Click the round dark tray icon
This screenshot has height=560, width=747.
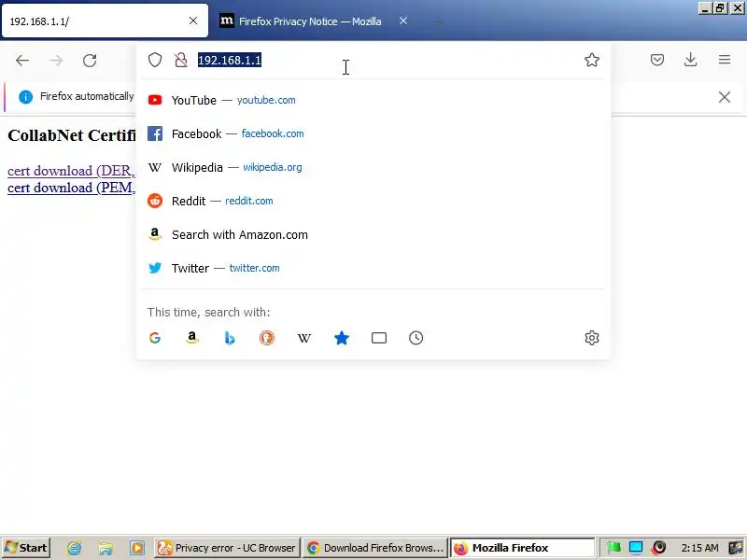658,548
